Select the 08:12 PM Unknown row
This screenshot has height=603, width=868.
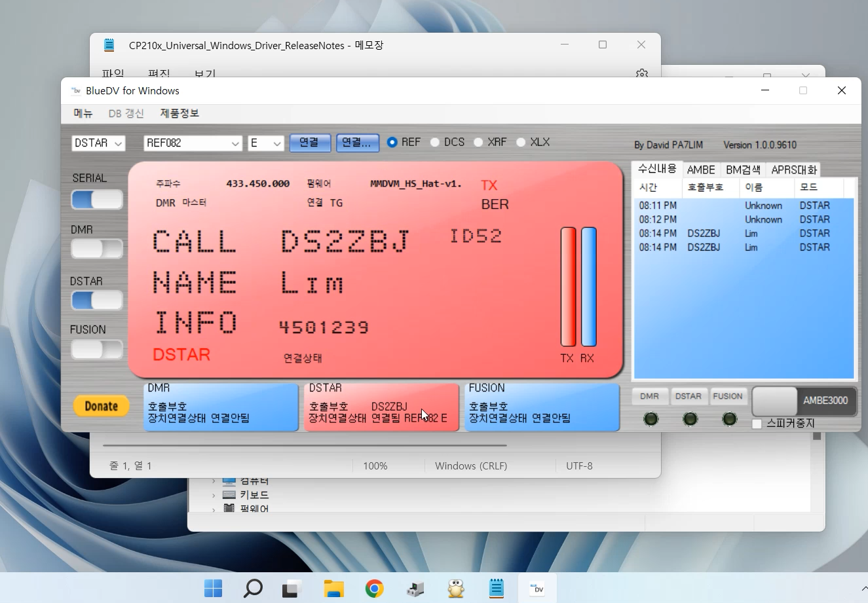pos(744,219)
